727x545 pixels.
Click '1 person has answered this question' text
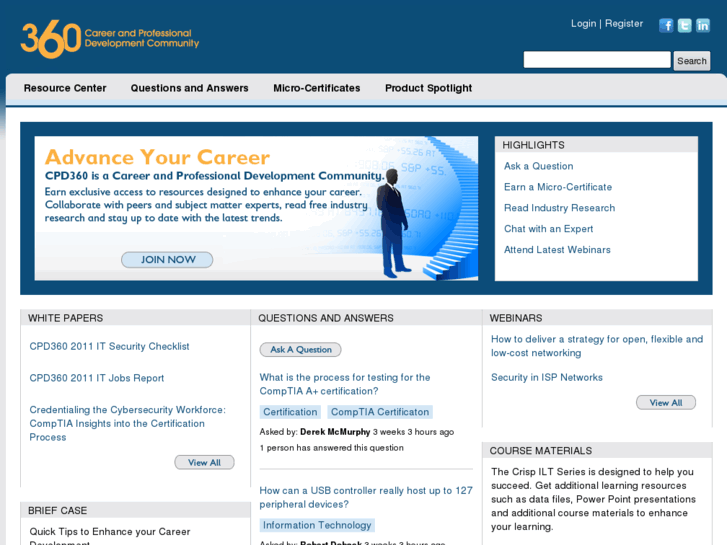[332, 448]
